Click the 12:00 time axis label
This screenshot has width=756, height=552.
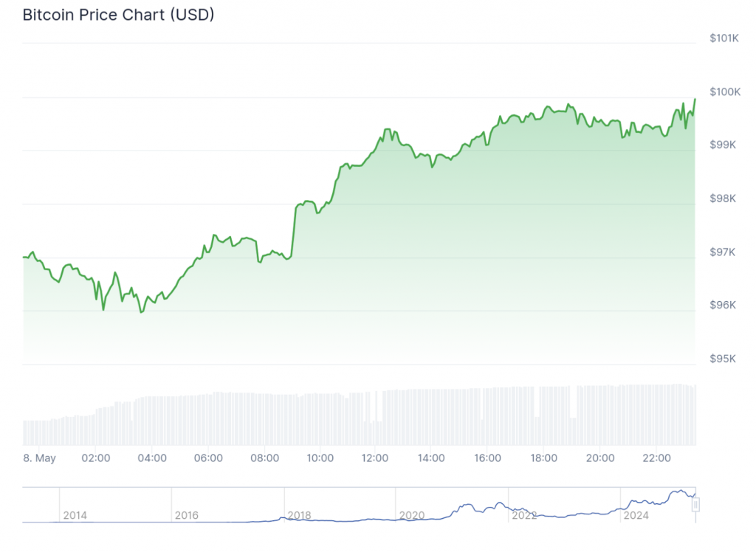tap(375, 458)
